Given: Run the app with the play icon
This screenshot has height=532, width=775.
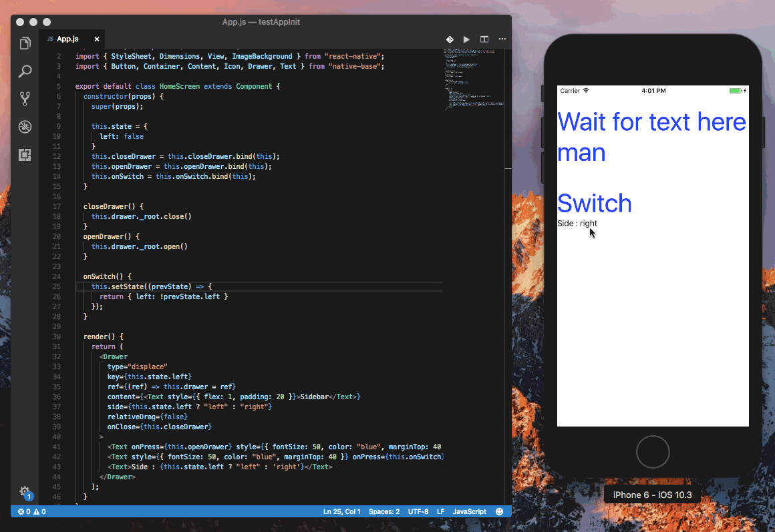Looking at the screenshot, I should (466, 39).
